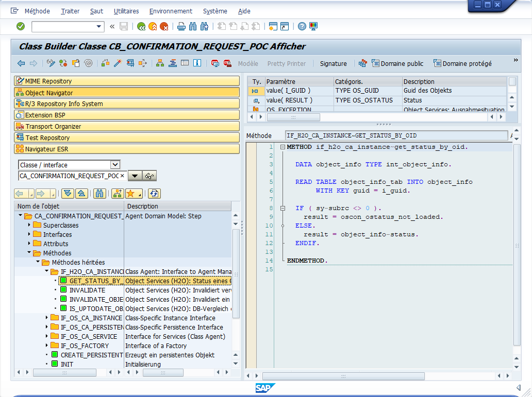
Task: Click the value( I_GUID ) parameter cell
Action: point(299,91)
